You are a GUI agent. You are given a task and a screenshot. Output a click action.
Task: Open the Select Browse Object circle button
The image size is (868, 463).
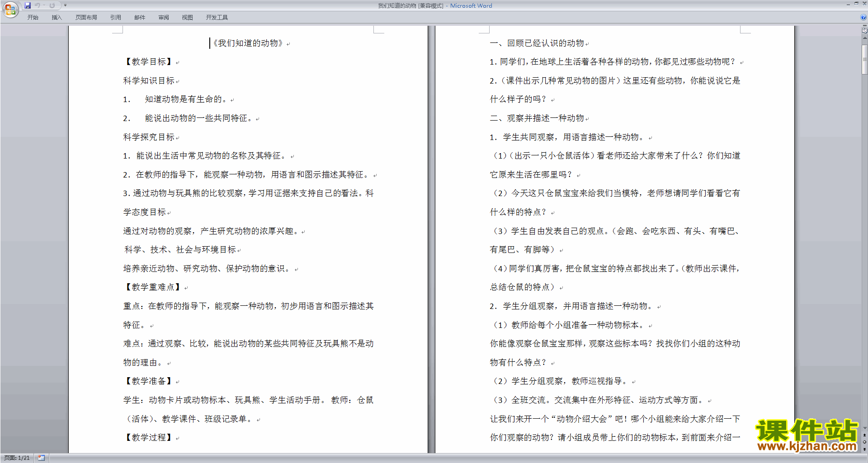pyautogui.click(x=864, y=442)
